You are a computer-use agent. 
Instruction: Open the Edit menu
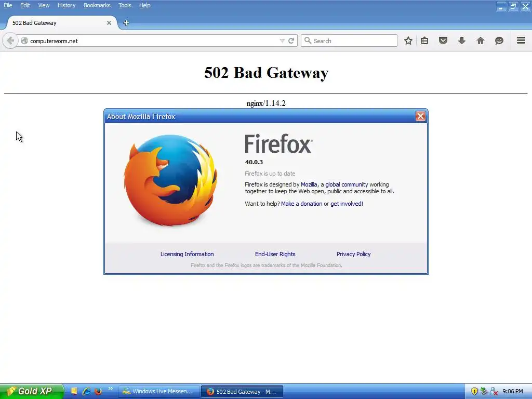pos(25,5)
